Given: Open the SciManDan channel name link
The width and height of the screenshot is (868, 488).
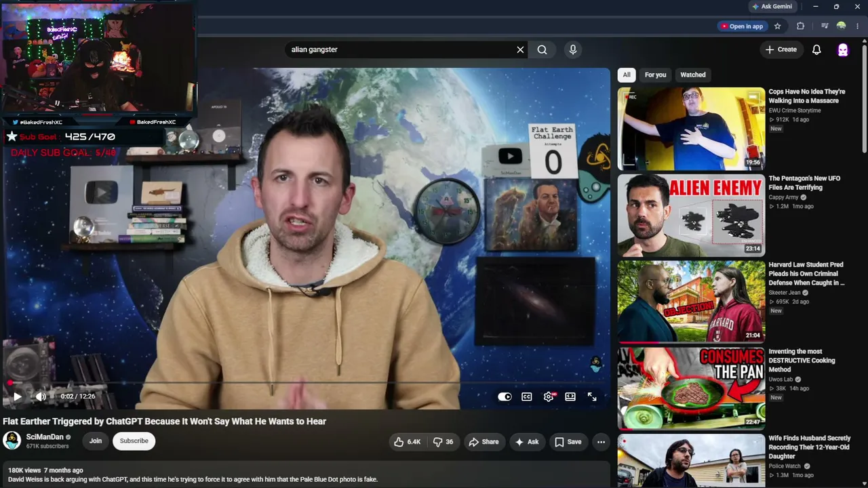Looking at the screenshot, I should [x=45, y=437].
